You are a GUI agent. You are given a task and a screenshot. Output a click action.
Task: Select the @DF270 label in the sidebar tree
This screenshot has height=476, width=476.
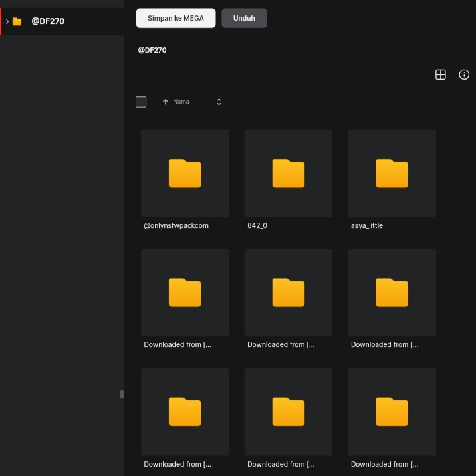pyautogui.click(x=48, y=21)
